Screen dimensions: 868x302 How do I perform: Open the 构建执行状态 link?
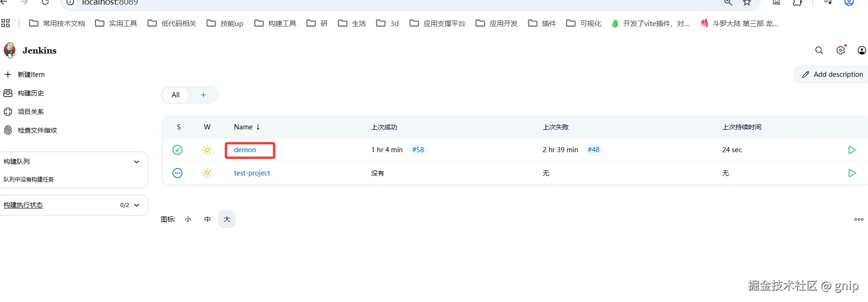[x=23, y=205]
